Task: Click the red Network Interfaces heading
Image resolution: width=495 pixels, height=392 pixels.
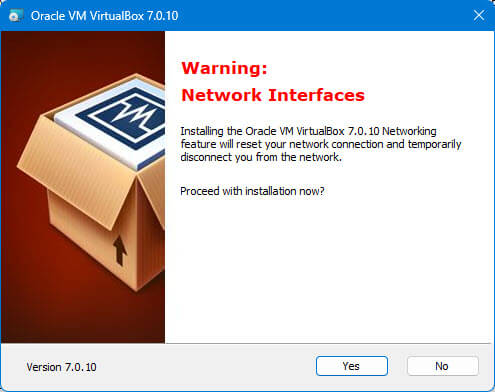Action: pyautogui.click(x=273, y=95)
